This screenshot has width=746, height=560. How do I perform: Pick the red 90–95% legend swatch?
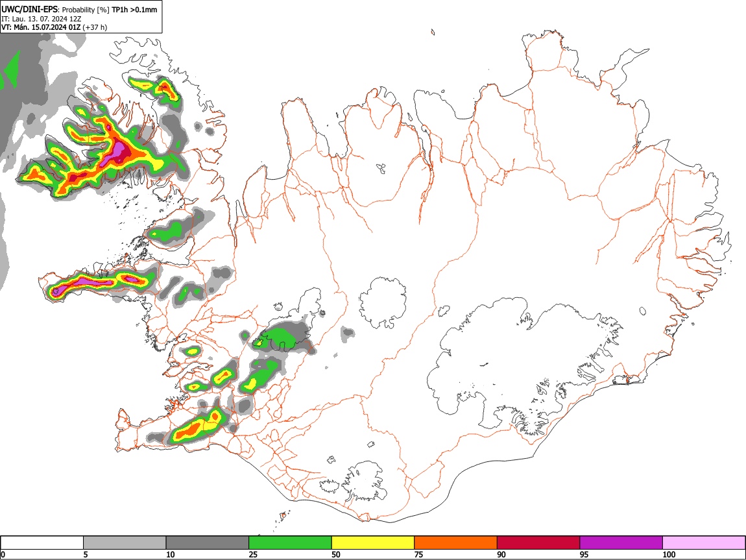click(x=538, y=543)
